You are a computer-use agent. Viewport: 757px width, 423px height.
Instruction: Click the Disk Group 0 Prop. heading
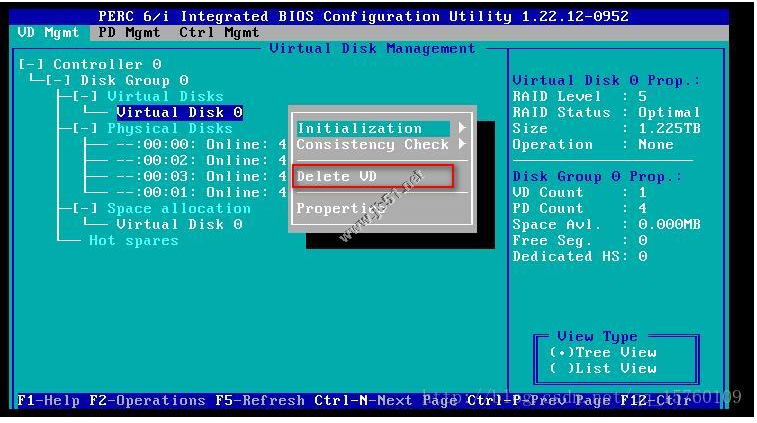[x=597, y=176]
